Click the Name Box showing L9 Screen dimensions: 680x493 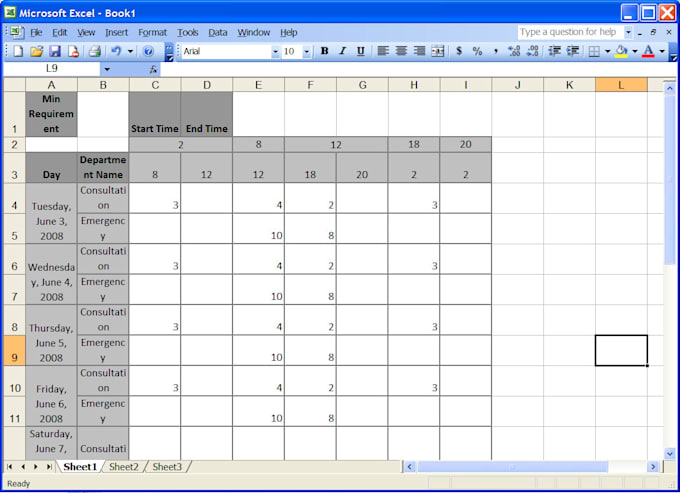point(52,69)
